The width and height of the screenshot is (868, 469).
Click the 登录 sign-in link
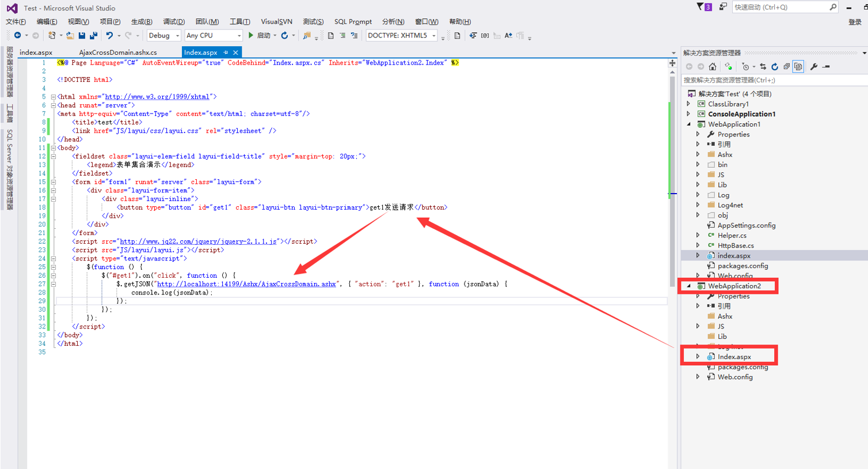click(855, 22)
